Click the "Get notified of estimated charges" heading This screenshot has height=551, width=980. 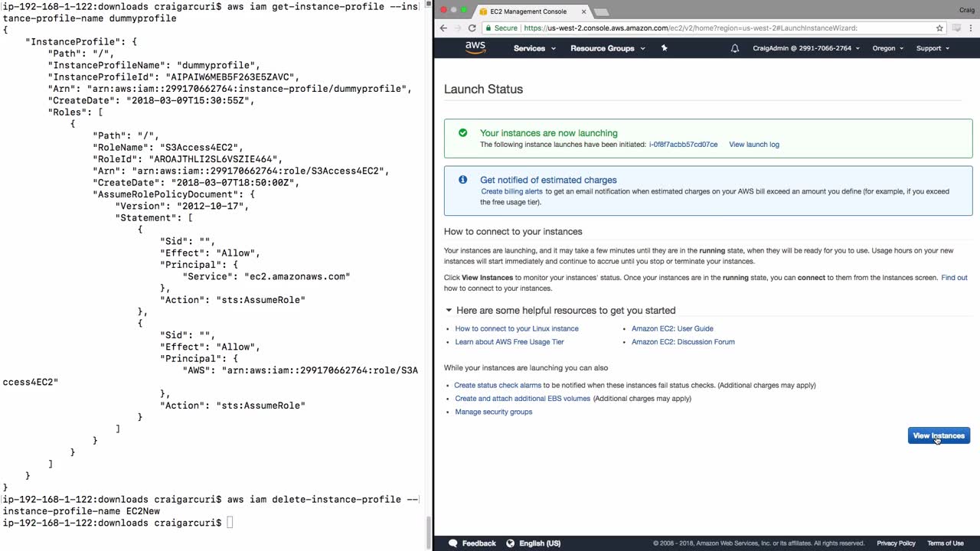(548, 180)
